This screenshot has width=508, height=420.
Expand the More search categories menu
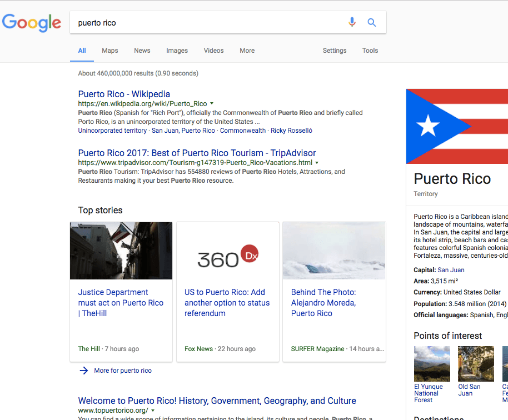pos(247,51)
